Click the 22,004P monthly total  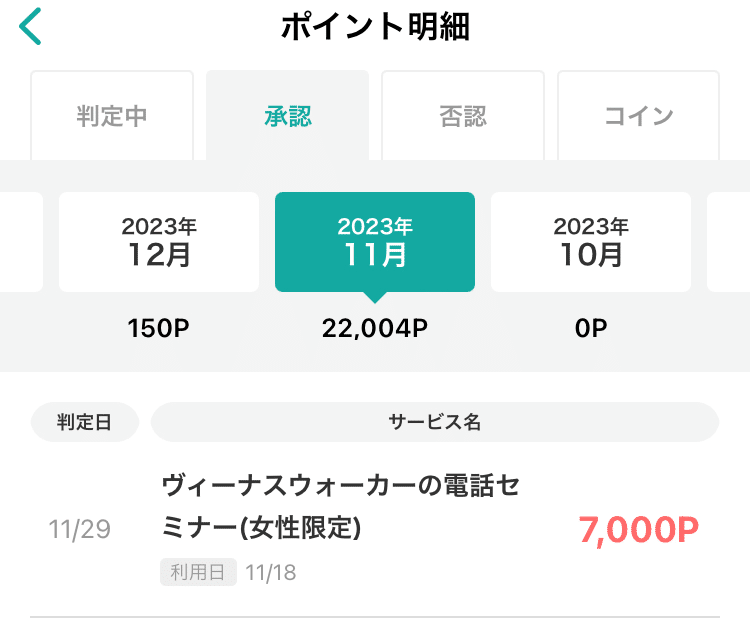pos(375,328)
